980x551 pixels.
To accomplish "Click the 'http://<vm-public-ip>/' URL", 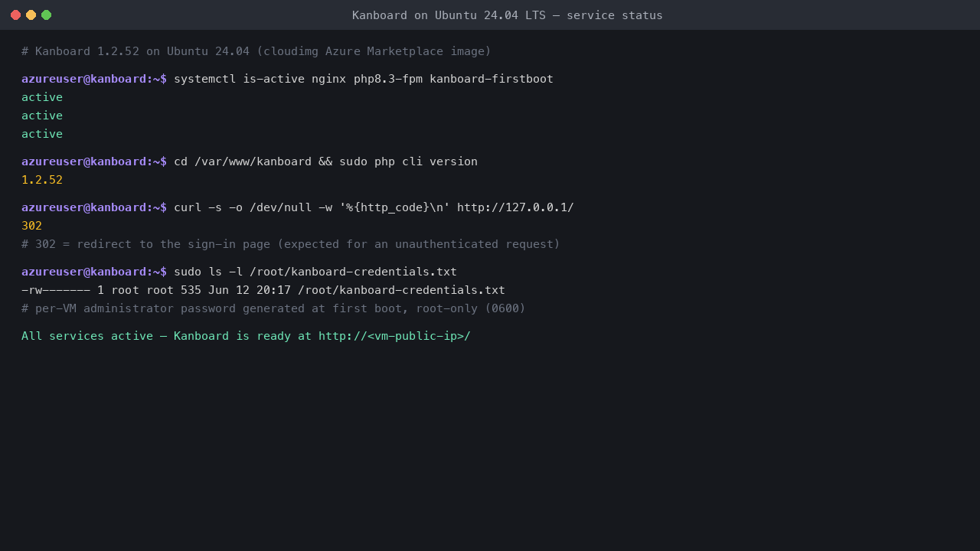I will tap(394, 336).
